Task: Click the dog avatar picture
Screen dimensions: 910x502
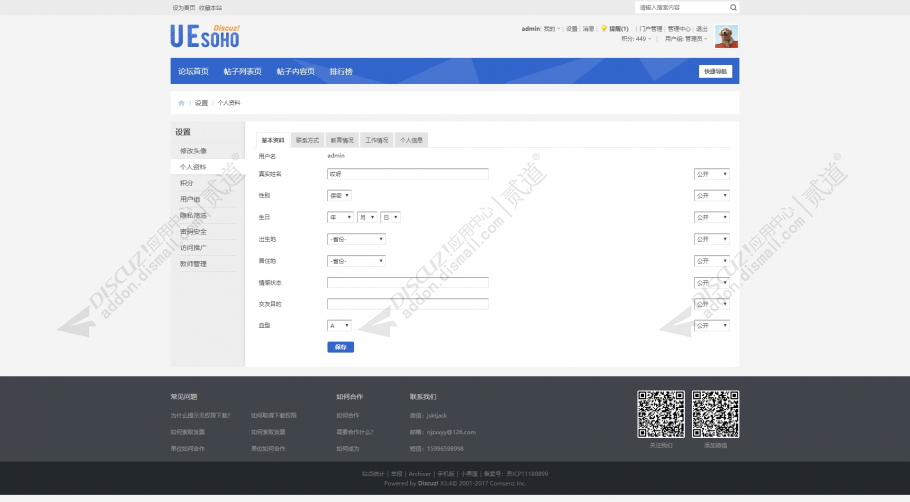Action: point(726,36)
